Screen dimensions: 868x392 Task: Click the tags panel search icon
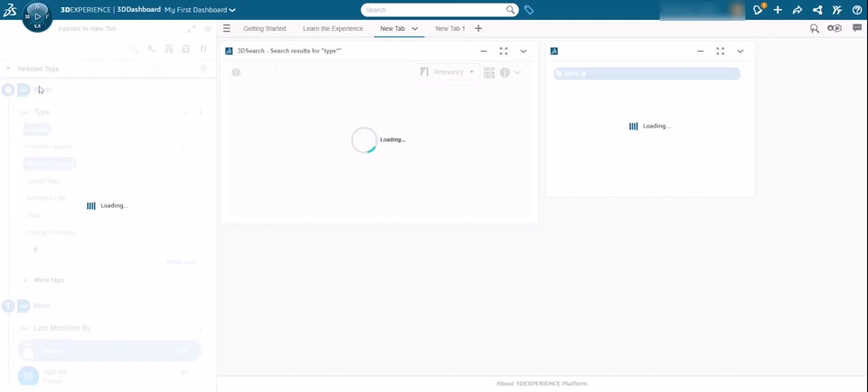[x=134, y=49]
